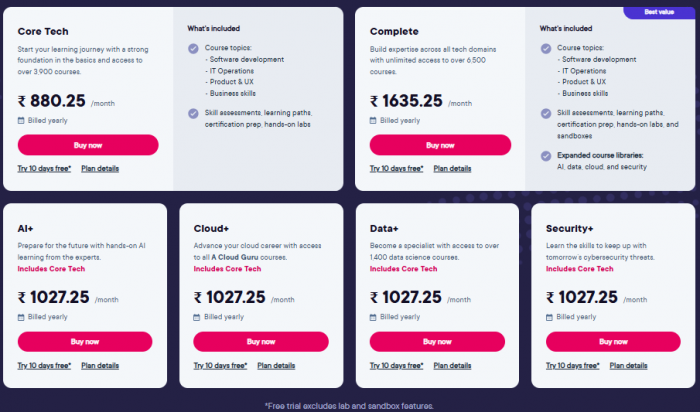Click calendar icon in Security+ card
This screenshot has height=412, width=700.
coord(550,317)
